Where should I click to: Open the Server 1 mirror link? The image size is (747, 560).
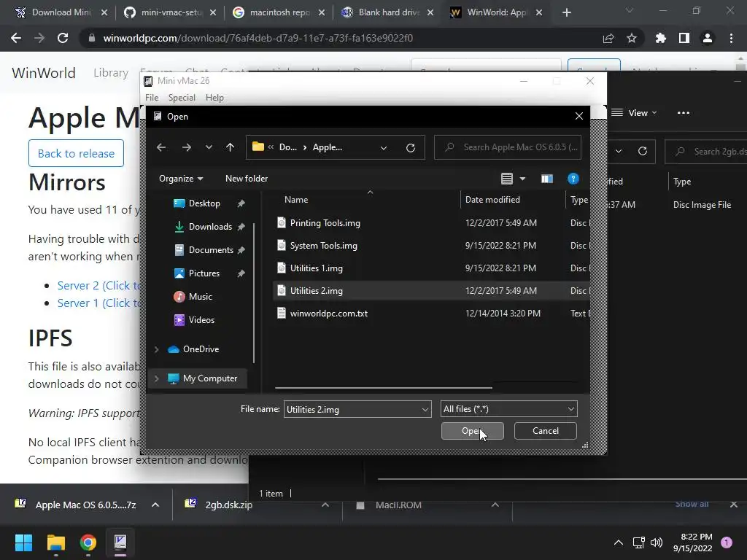pos(99,303)
